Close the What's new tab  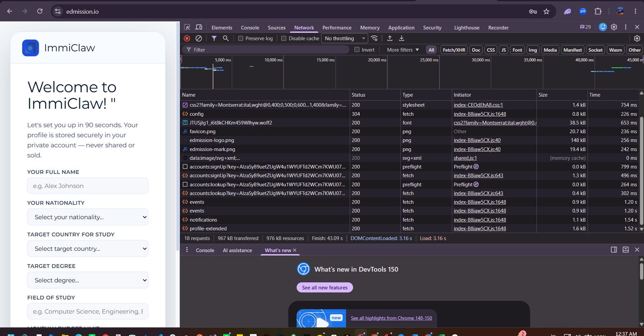(x=295, y=250)
